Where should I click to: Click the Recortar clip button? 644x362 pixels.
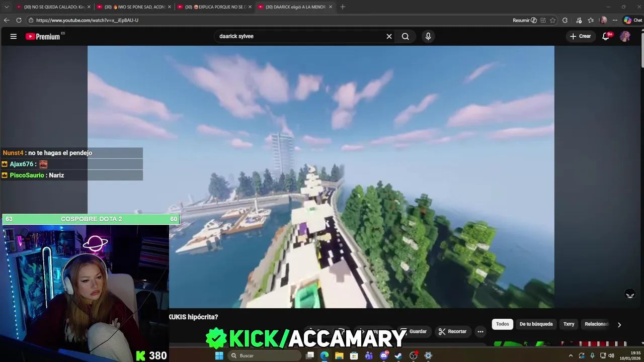coord(453,331)
